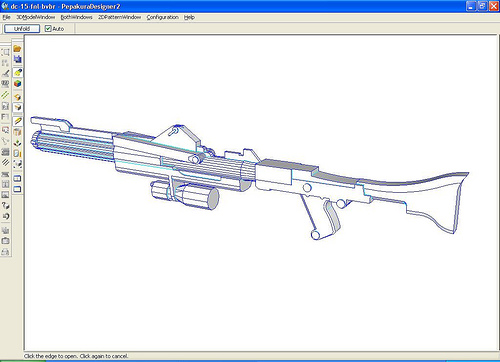The image size is (500, 362).
Task: Select the dashed rectangle selection tool
Action: (x=5, y=52)
